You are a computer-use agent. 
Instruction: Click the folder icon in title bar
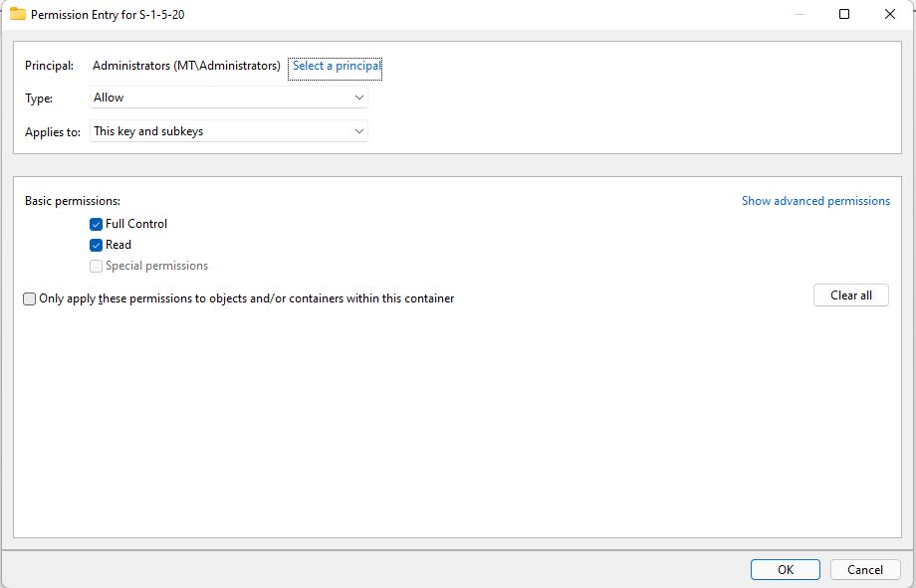click(x=17, y=15)
